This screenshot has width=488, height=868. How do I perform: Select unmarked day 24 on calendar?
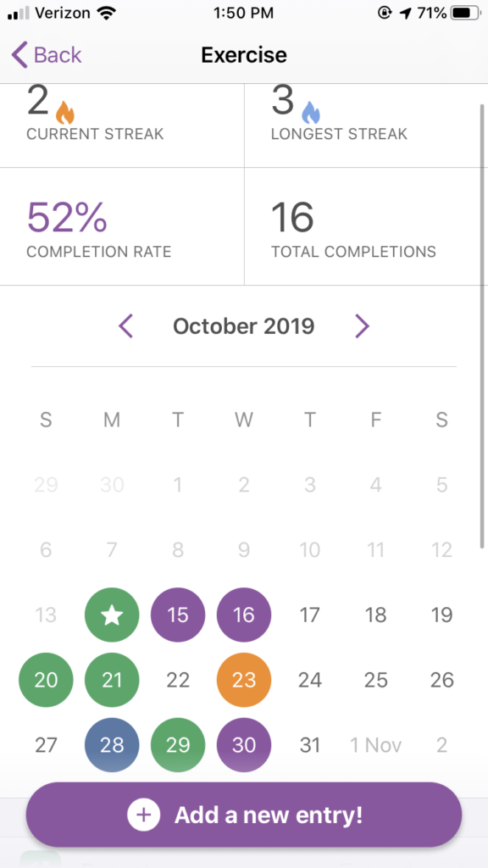pyautogui.click(x=310, y=680)
